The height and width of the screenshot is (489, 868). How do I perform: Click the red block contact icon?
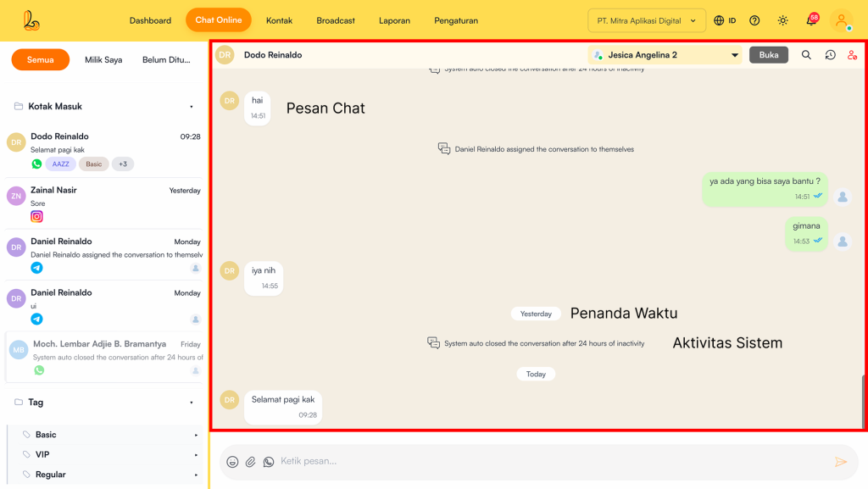pos(853,55)
